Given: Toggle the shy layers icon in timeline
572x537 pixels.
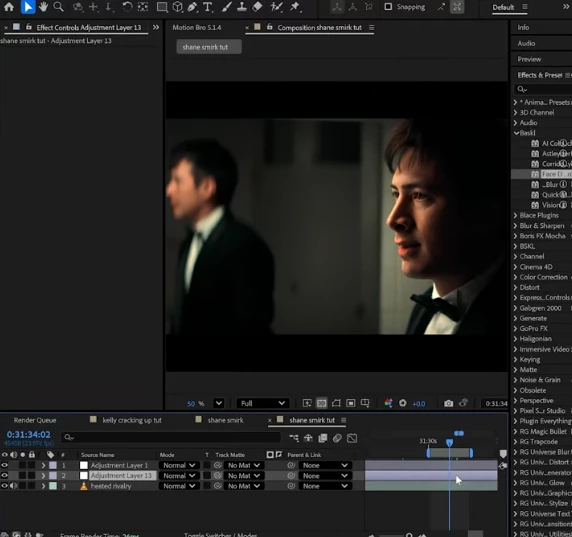Looking at the screenshot, I should pos(308,438).
